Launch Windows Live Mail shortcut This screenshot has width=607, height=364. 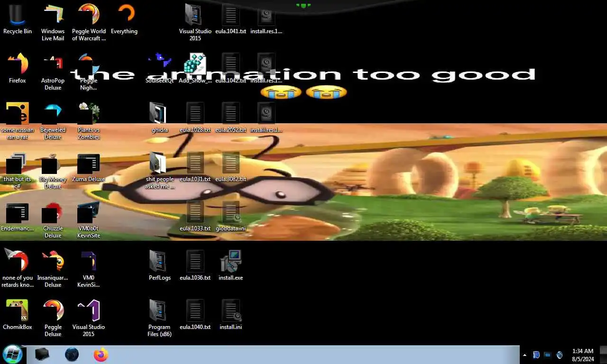(x=53, y=22)
